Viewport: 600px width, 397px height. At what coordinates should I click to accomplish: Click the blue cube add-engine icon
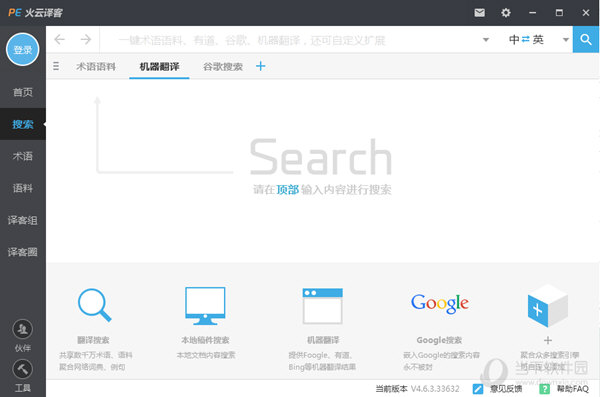click(x=548, y=306)
